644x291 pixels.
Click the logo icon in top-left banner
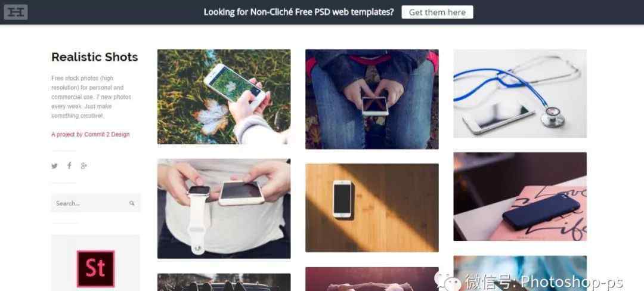(16, 12)
